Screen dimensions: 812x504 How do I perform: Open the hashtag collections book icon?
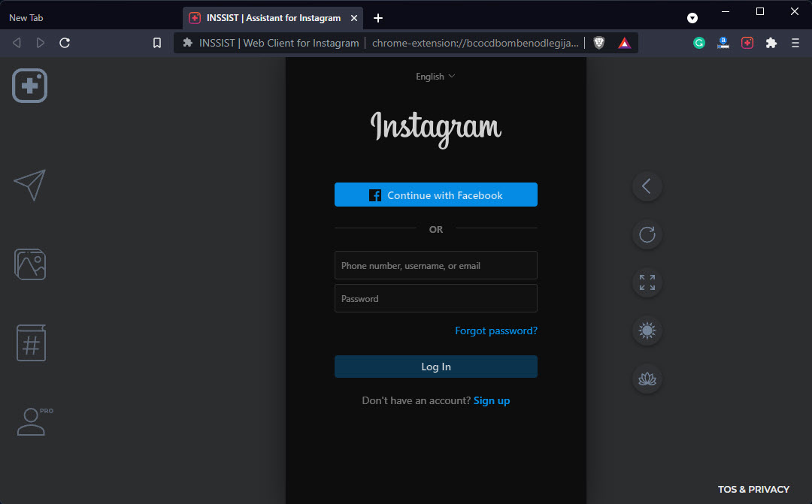31,343
